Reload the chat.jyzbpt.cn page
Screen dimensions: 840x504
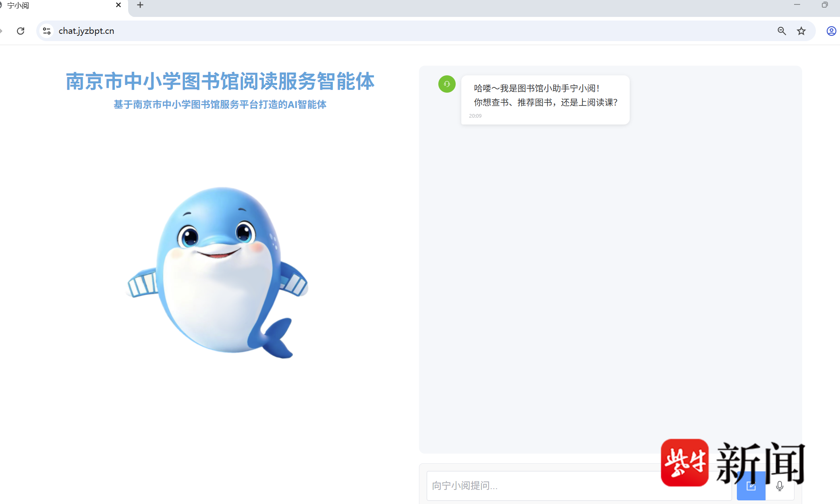coord(21,31)
